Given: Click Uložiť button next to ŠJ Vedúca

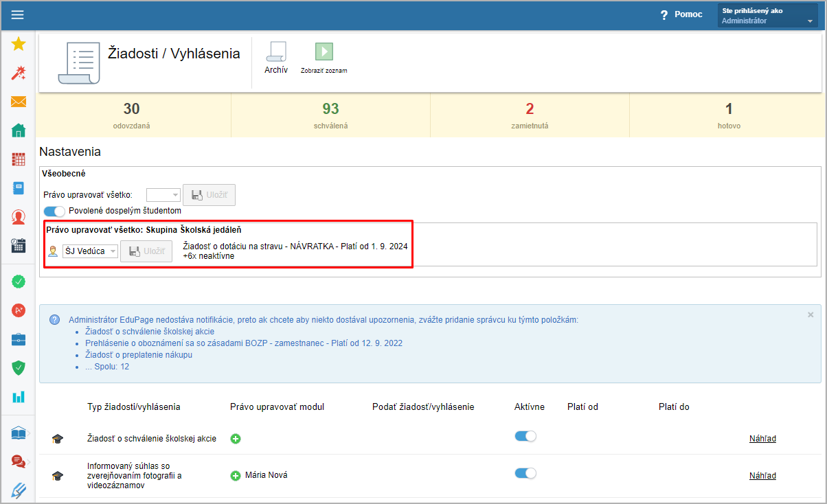Looking at the screenshot, I should click(146, 251).
